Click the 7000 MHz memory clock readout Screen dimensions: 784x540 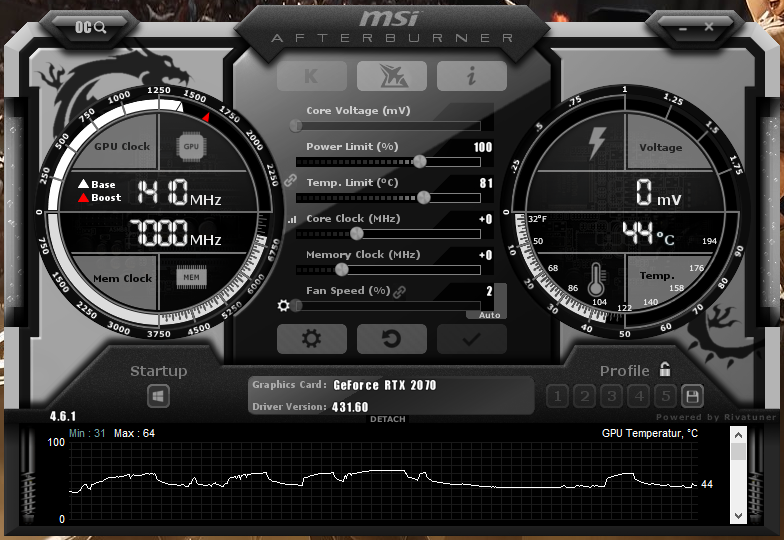pyautogui.click(x=176, y=233)
